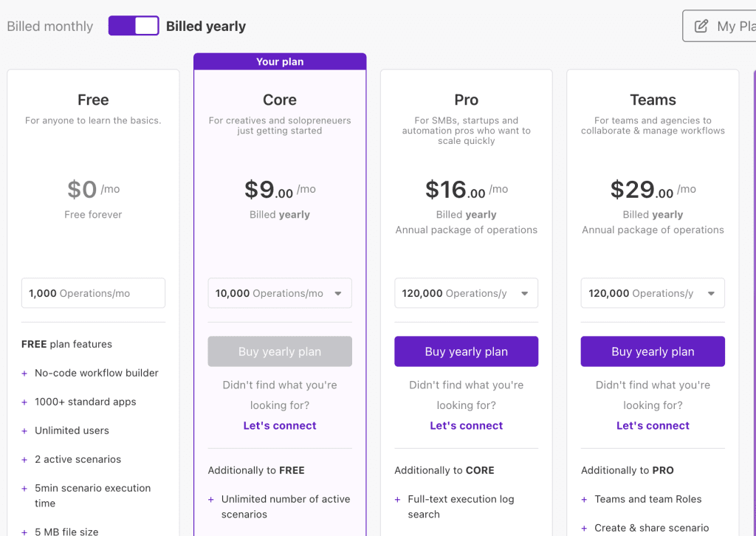Click plus icon beside 2 active scenarios

pyautogui.click(x=24, y=460)
